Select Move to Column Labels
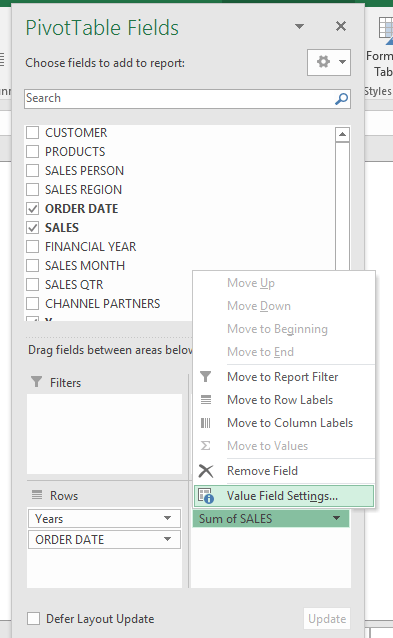This screenshot has height=638, width=393. pyautogui.click(x=284, y=423)
